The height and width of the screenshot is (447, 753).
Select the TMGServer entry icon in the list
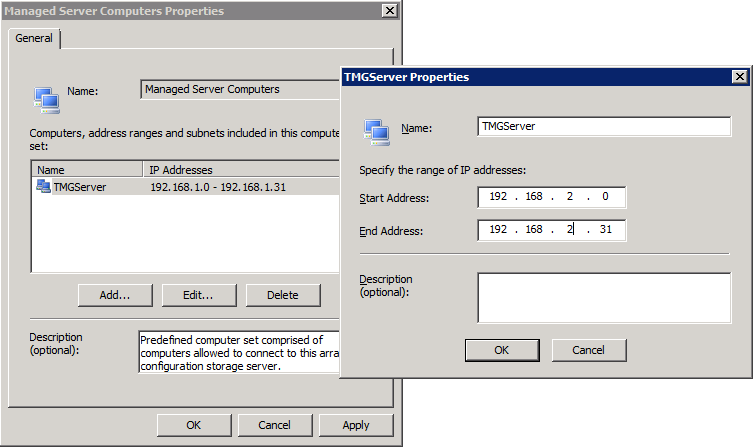tap(44, 186)
